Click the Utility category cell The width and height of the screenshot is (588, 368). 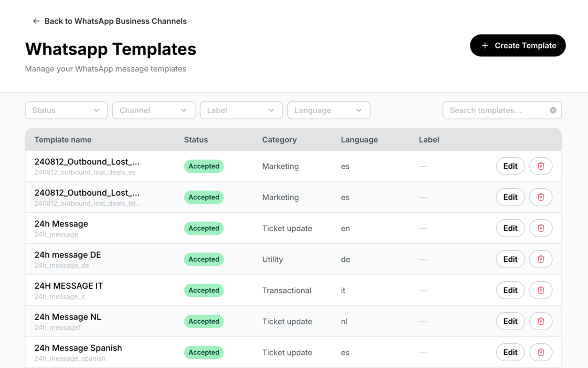272,260
